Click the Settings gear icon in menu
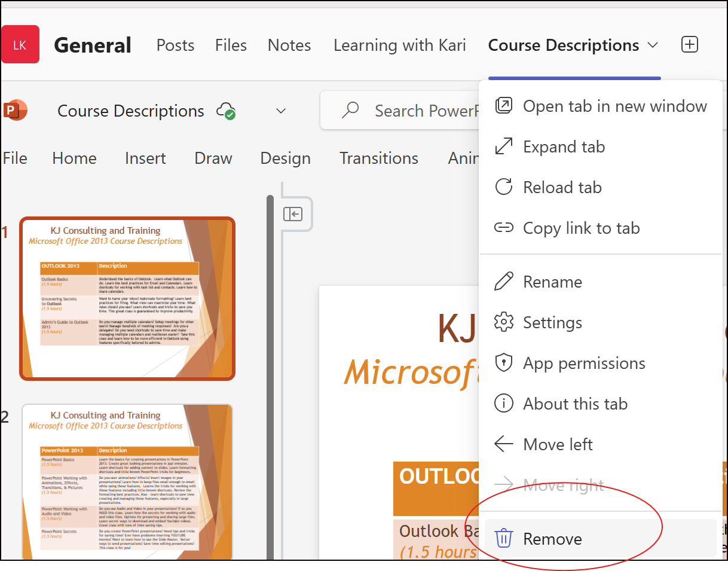This screenshot has height=571, width=728. (504, 322)
